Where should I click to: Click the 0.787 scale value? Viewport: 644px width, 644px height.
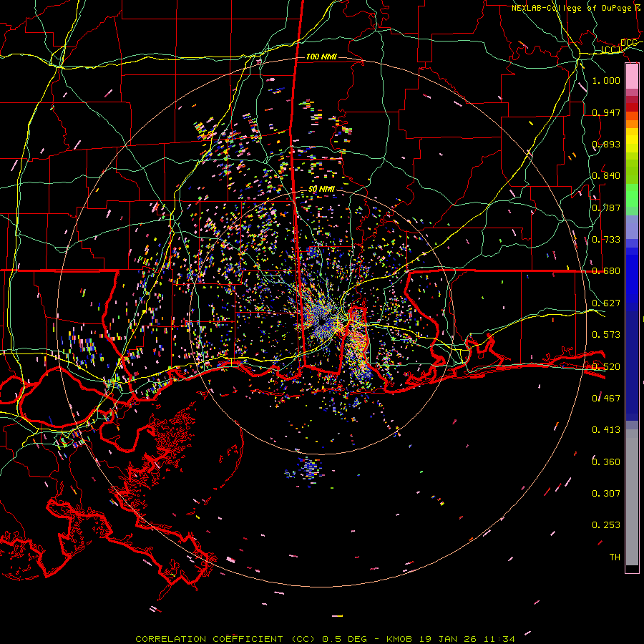tap(606, 208)
